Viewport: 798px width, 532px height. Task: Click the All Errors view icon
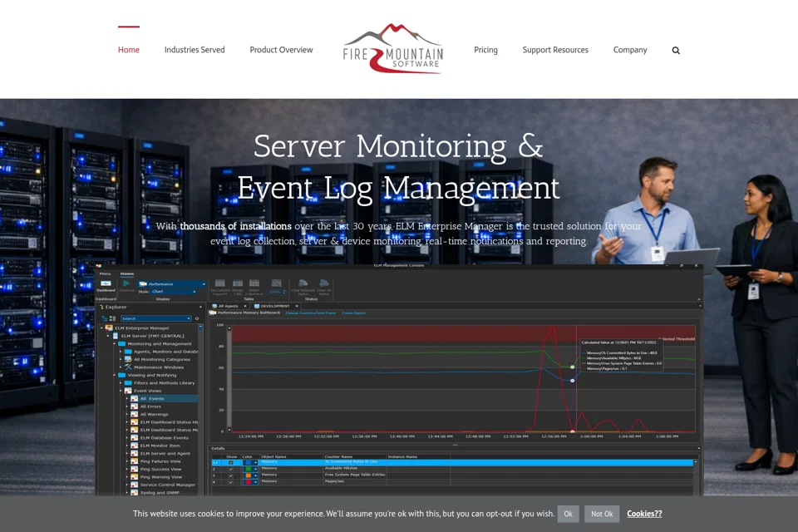pos(135,406)
